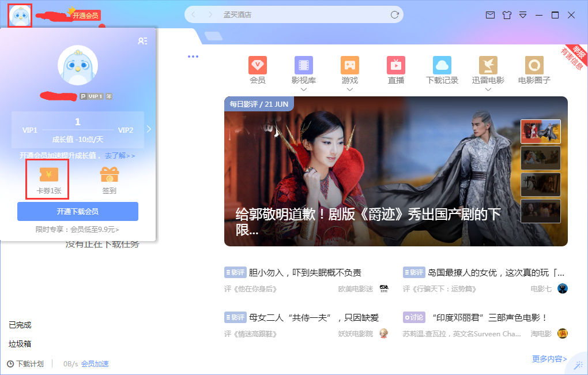
Task: Click the magic wand icon in bottom corner
Action: coord(579,365)
